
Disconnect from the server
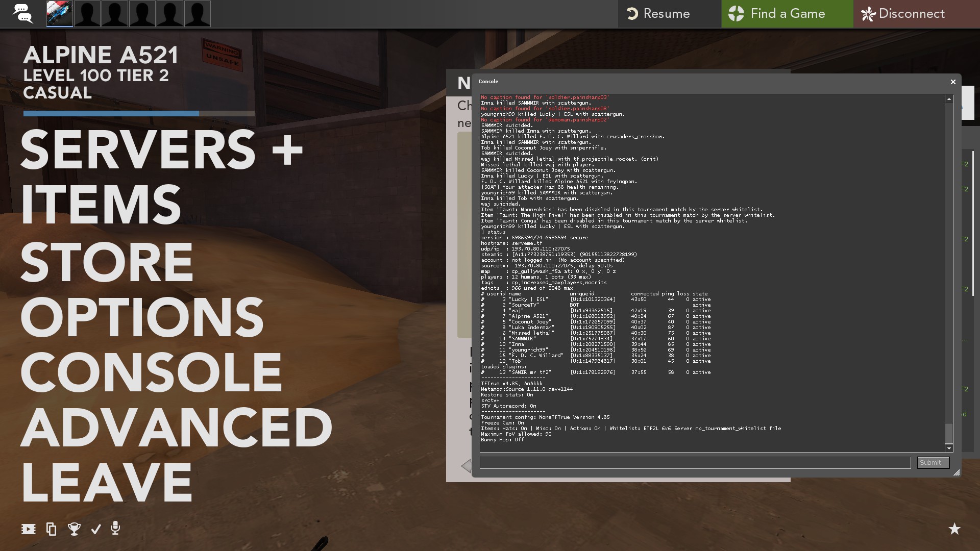[916, 14]
